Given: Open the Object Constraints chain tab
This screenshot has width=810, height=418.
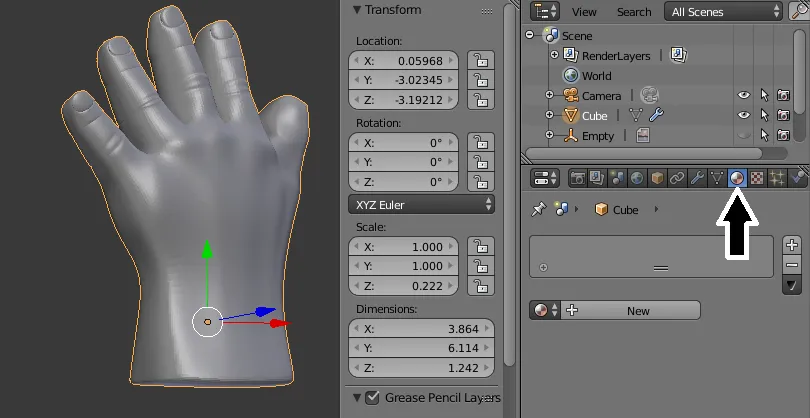Looking at the screenshot, I should point(677,178).
